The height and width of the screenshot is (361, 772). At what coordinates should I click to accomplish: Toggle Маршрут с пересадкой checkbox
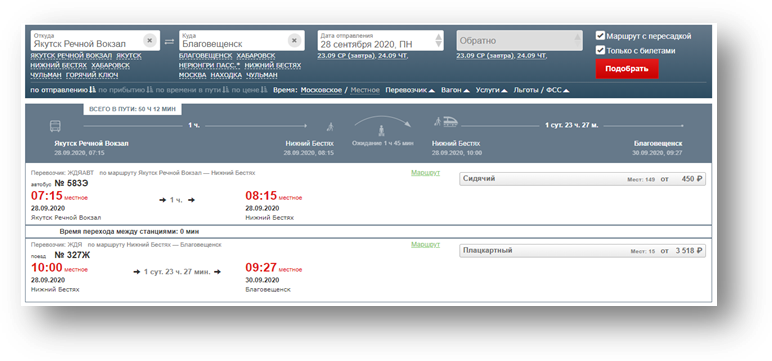(600, 35)
